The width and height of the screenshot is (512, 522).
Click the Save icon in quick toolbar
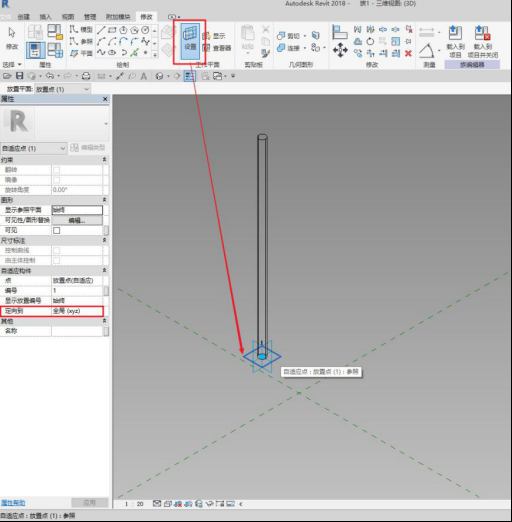click(x=19, y=76)
